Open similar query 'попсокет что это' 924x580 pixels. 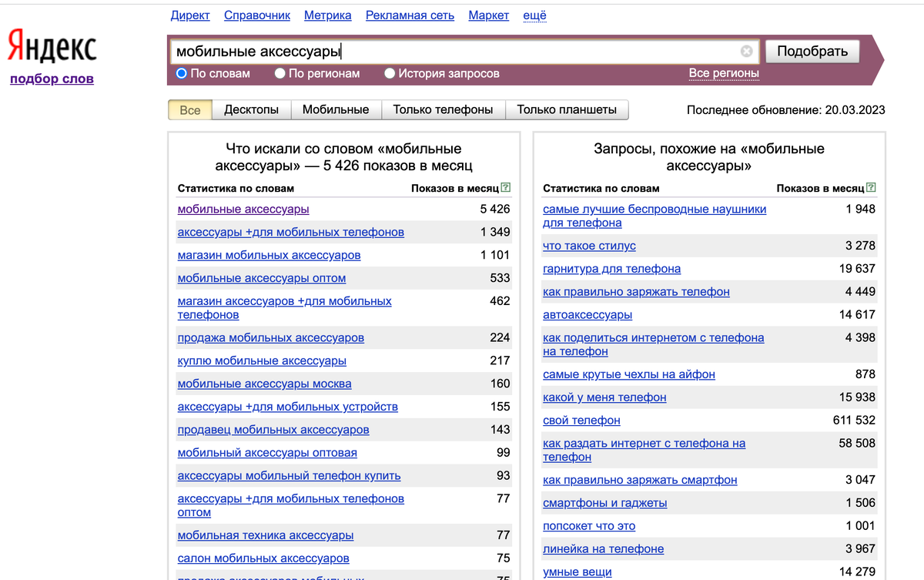coord(589,526)
